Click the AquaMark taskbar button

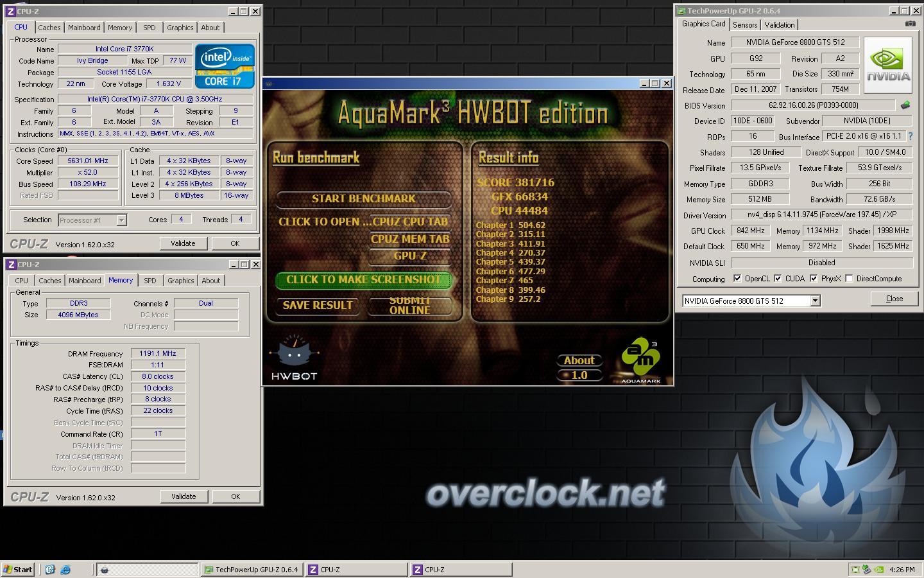coord(148,569)
